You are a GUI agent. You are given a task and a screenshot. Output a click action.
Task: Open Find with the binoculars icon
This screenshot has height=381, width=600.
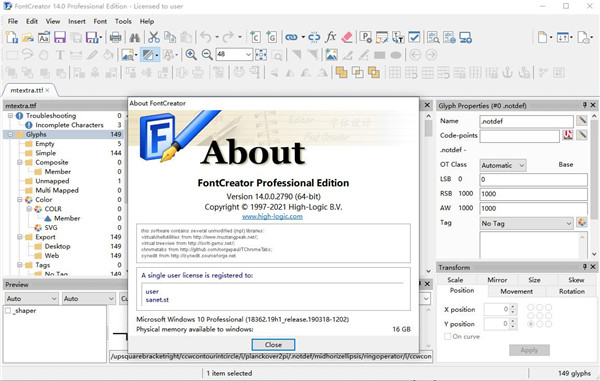(x=134, y=37)
